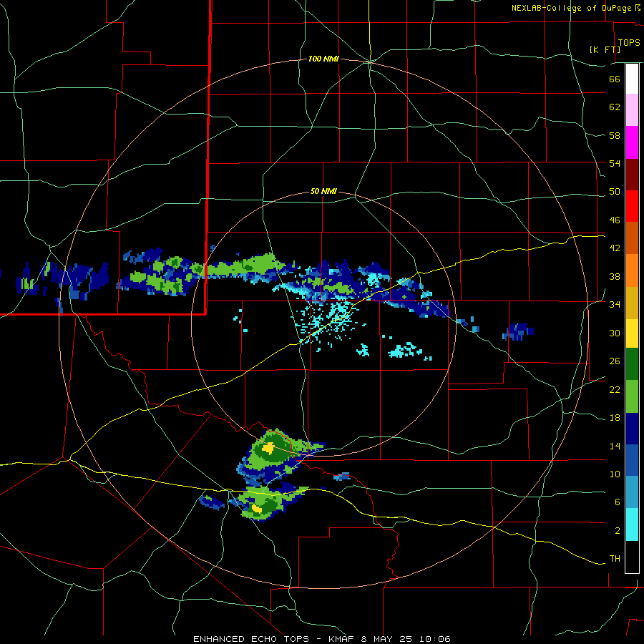
Task: Click the '58' scale value
Action: 615,135
